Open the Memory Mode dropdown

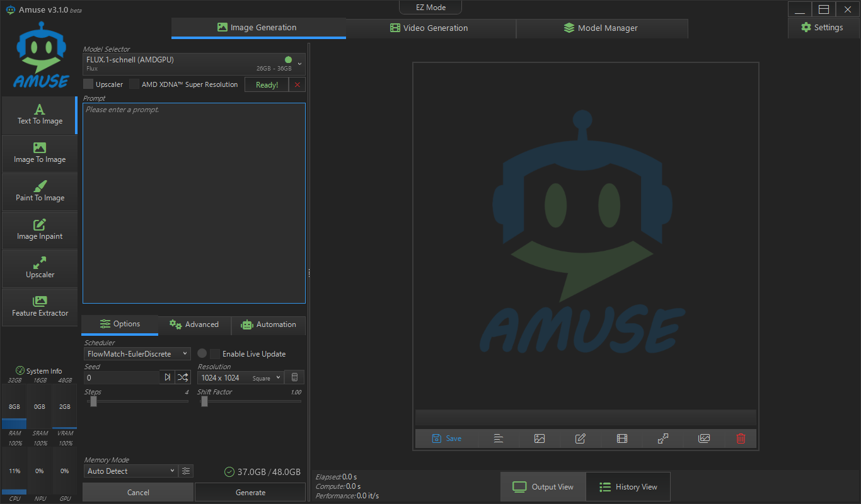pyautogui.click(x=131, y=471)
